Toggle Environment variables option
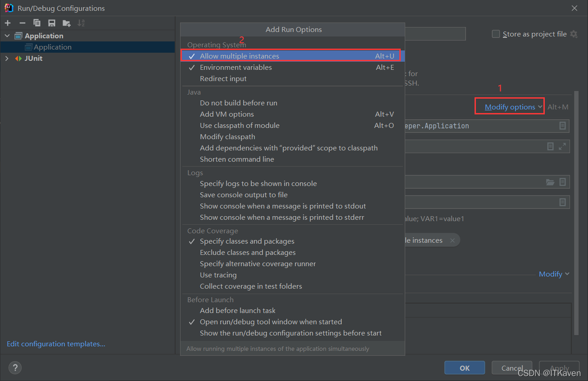The width and height of the screenshot is (588, 381). [x=293, y=68]
